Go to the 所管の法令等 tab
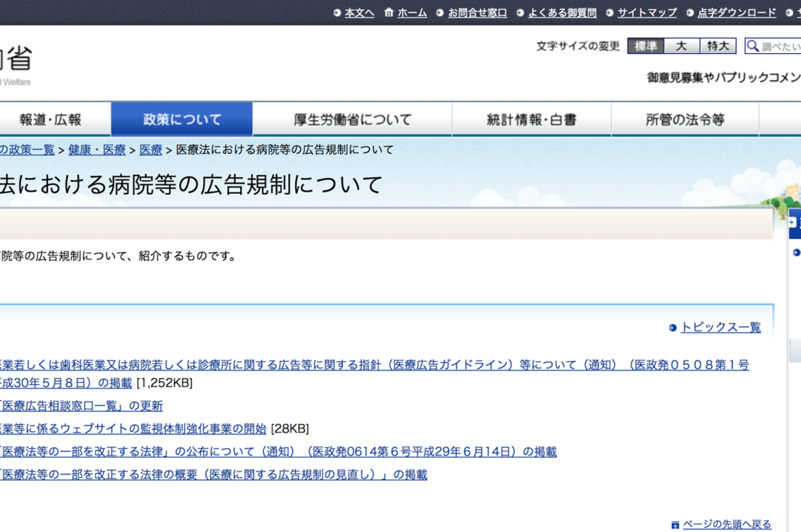The width and height of the screenshot is (801, 532). click(x=685, y=119)
